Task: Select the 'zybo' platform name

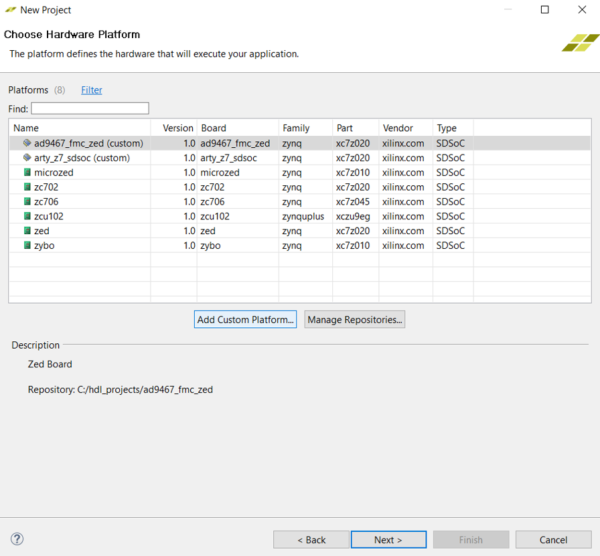Action: tap(44, 245)
